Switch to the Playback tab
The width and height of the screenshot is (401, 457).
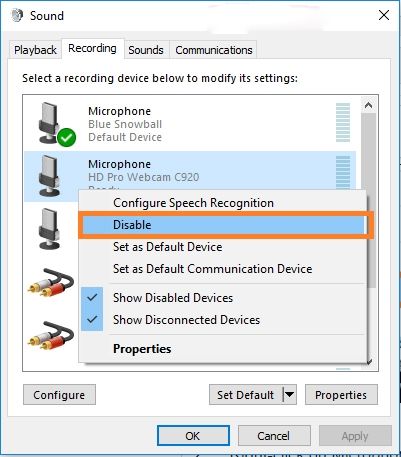point(35,50)
